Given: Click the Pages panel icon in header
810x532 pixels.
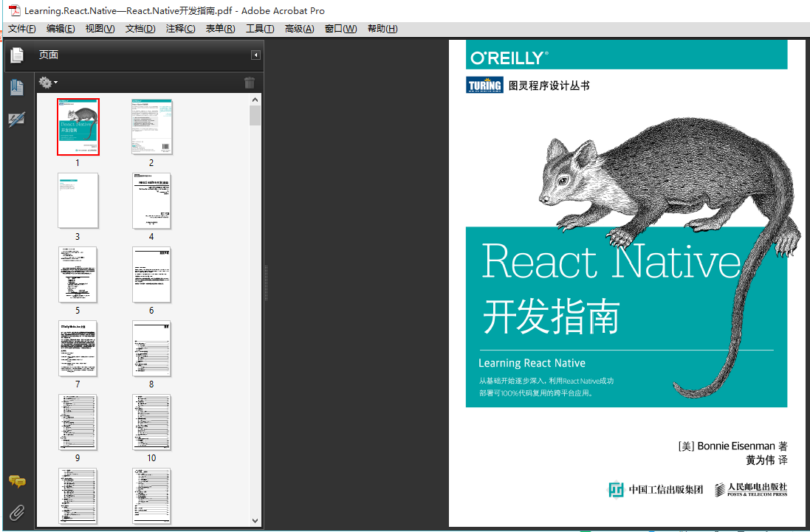Looking at the screenshot, I should coord(17,55).
